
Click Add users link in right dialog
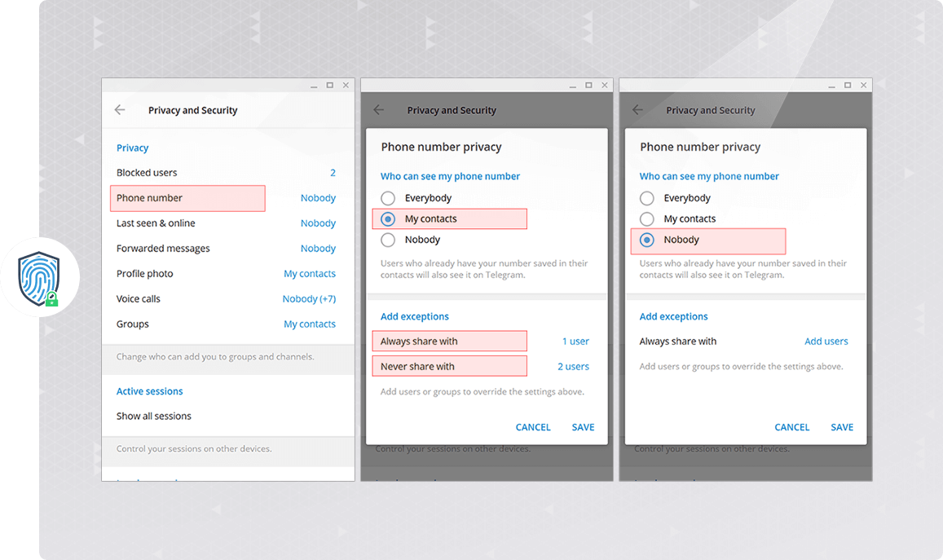tap(826, 342)
